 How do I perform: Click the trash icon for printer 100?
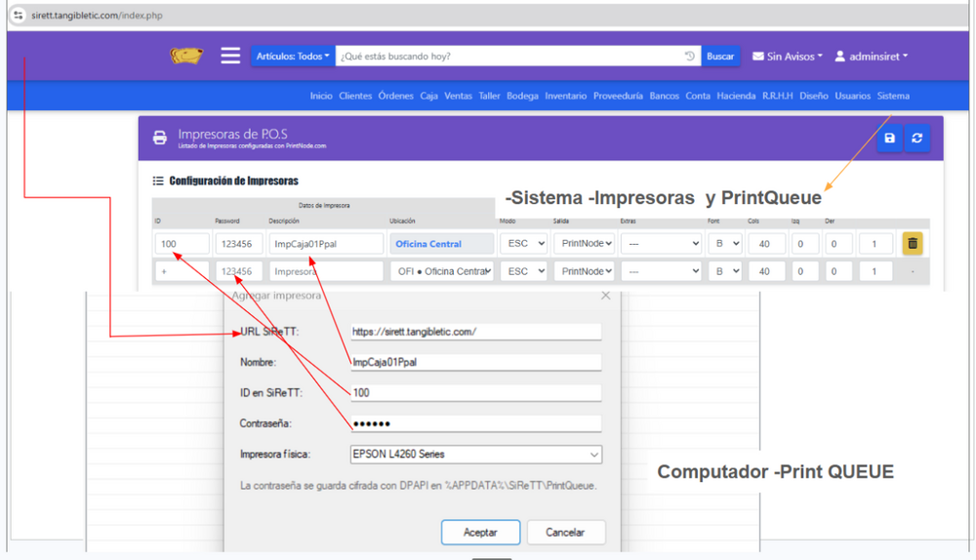(913, 243)
